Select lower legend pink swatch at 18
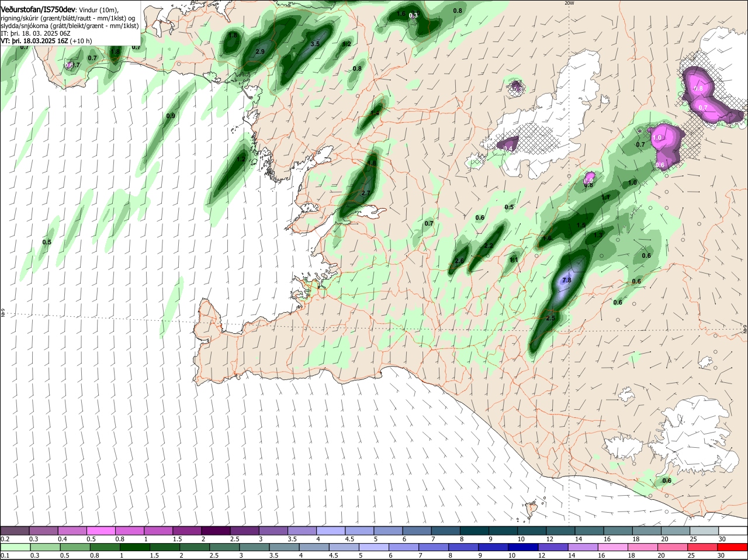The width and height of the screenshot is (748, 560). coord(644,547)
